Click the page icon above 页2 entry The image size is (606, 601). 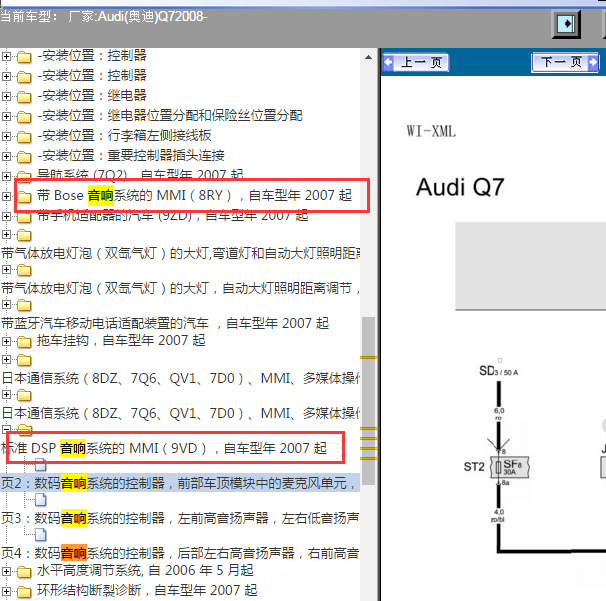pos(41,465)
